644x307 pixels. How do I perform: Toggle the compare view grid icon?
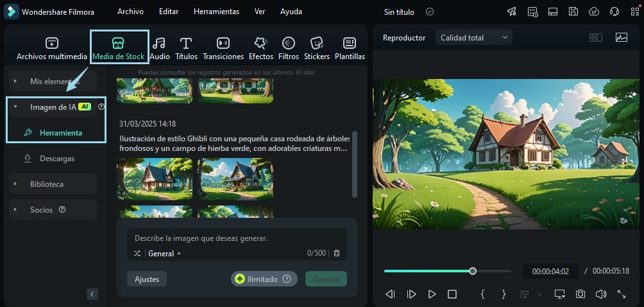595,37
